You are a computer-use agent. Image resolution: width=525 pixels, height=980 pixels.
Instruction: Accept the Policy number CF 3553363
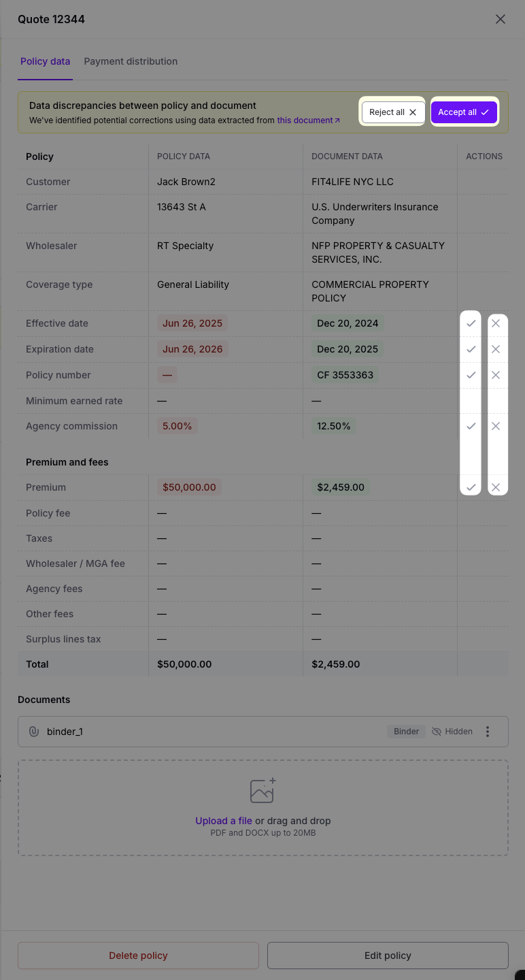click(x=471, y=375)
